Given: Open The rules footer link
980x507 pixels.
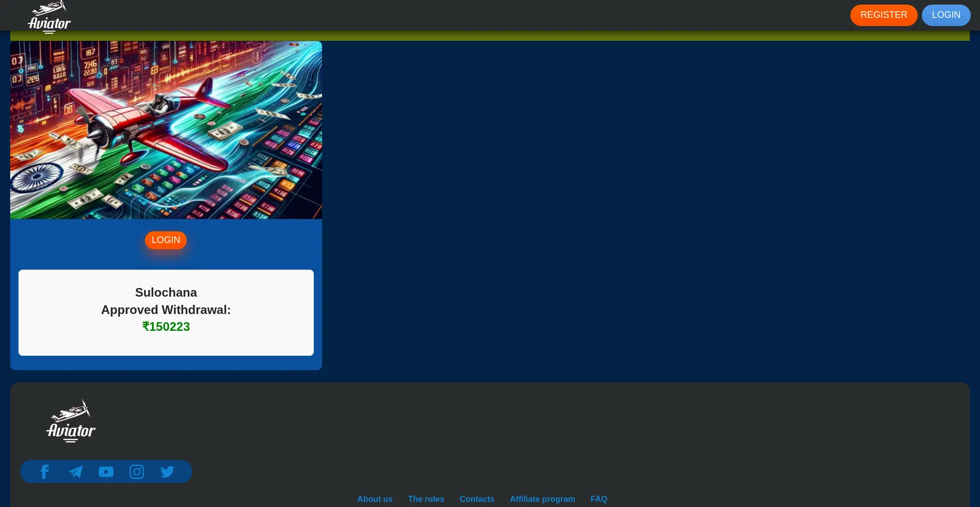Looking at the screenshot, I should click(426, 499).
